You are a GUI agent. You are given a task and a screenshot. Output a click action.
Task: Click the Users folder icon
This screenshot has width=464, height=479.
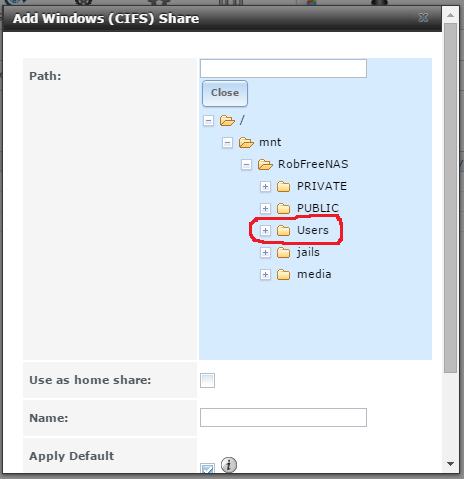click(284, 230)
